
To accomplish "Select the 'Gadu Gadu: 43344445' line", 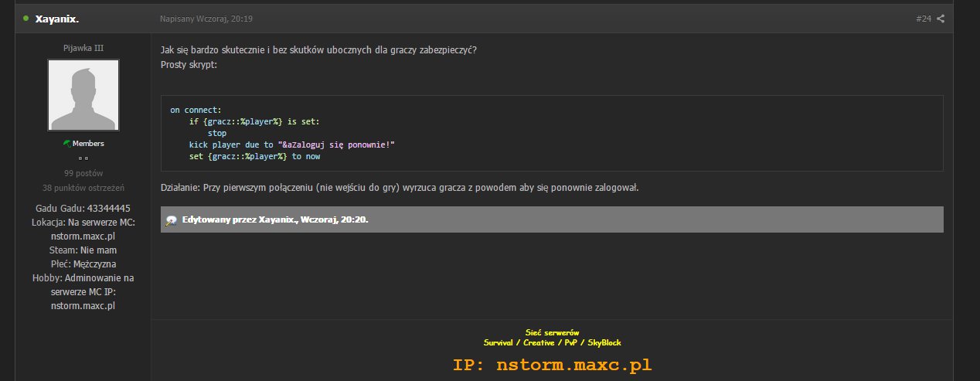I will [x=83, y=209].
